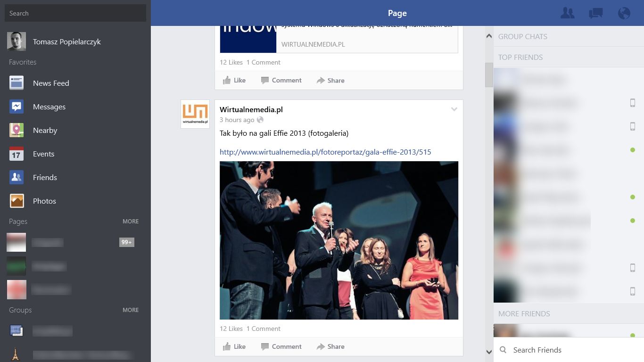Click Comment label on the upper post
Image resolution: width=644 pixels, height=362 pixels.
point(287,80)
